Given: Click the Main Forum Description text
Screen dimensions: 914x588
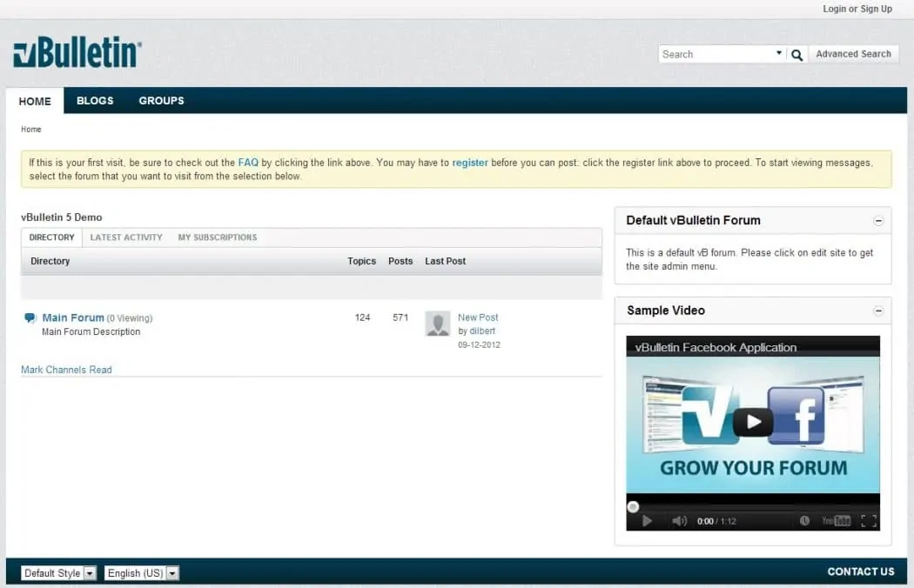Looking at the screenshot, I should [x=91, y=331].
